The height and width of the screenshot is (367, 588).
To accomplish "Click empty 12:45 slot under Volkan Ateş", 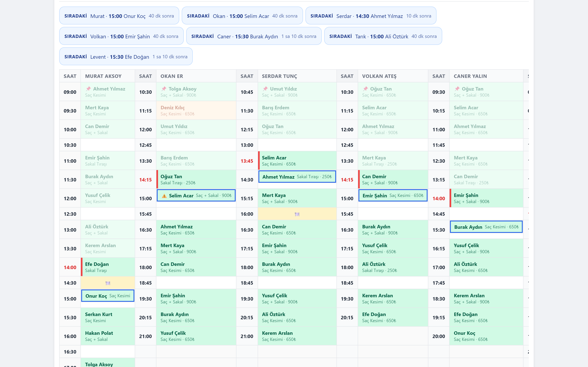I will (393, 145).
